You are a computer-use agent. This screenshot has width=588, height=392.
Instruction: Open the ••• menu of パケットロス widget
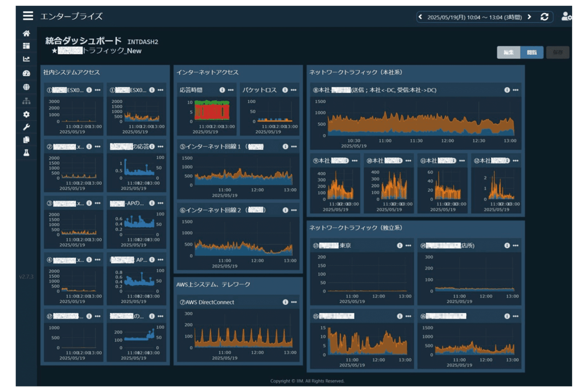click(293, 90)
